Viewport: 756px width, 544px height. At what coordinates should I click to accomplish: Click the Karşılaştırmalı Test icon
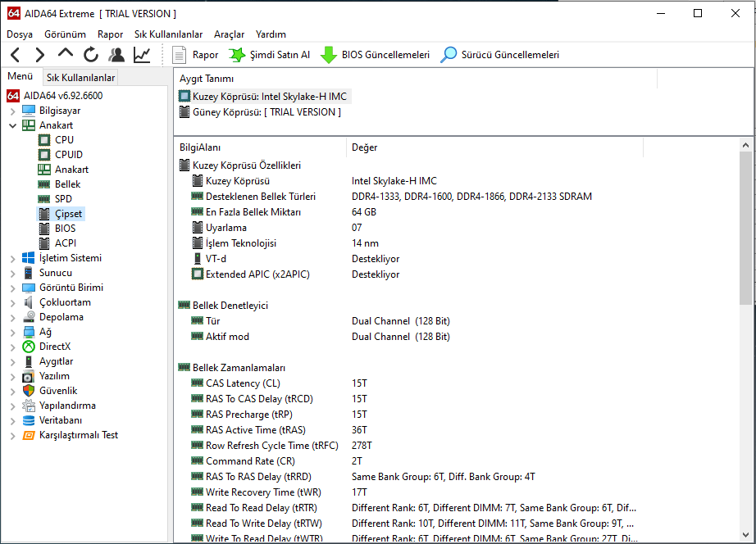coord(29,435)
